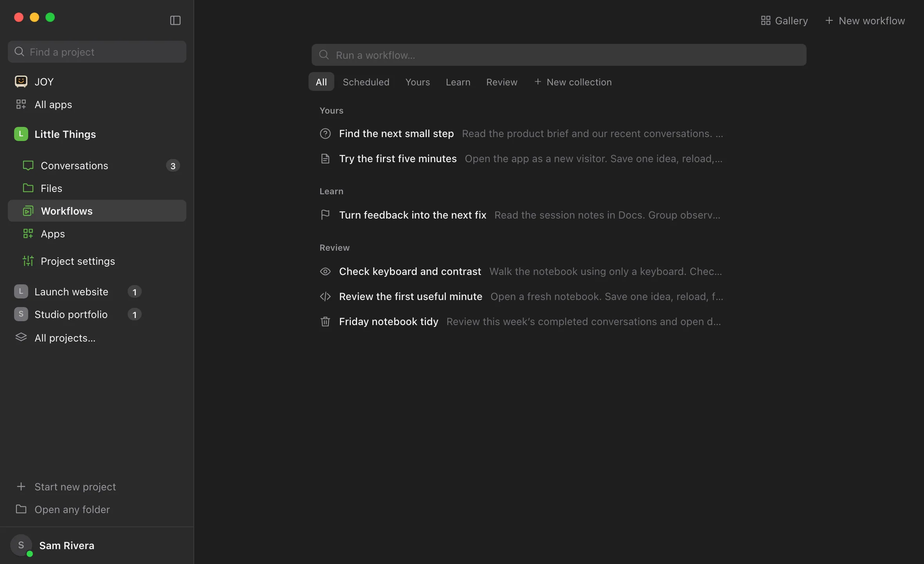Click the JOY smiley app icon
This screenshot has width=924, height=564.
(x=21, y=81)
